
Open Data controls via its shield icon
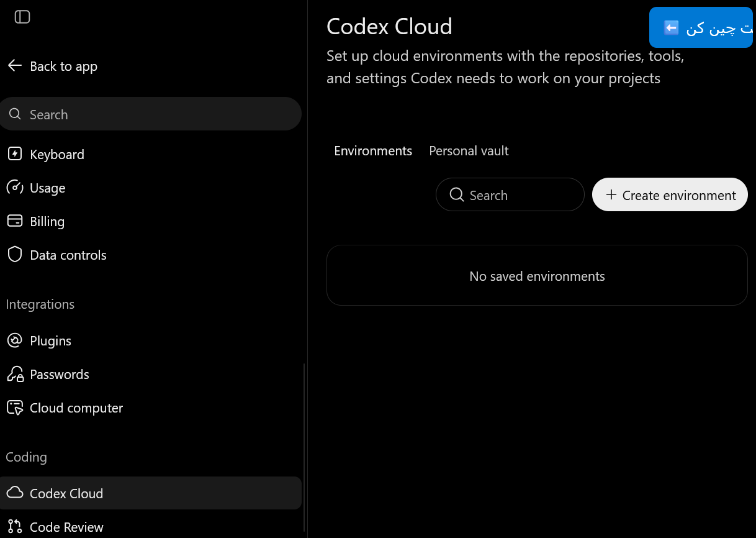14,255
